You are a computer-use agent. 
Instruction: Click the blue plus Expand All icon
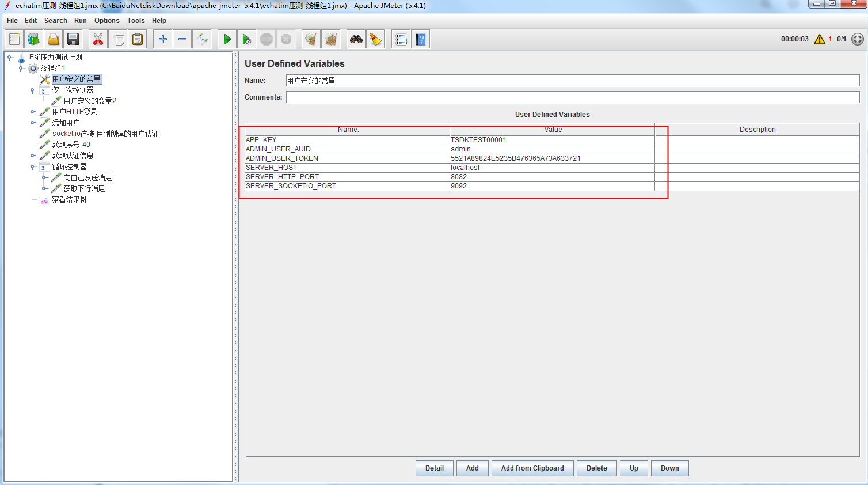click(x=163, y=39)
